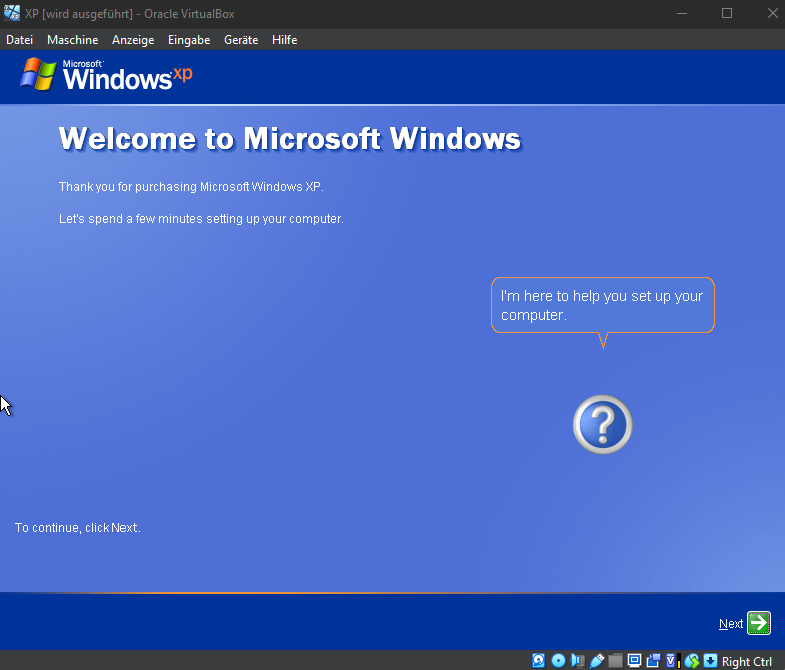Open the Datei menu

click(20, 40)
